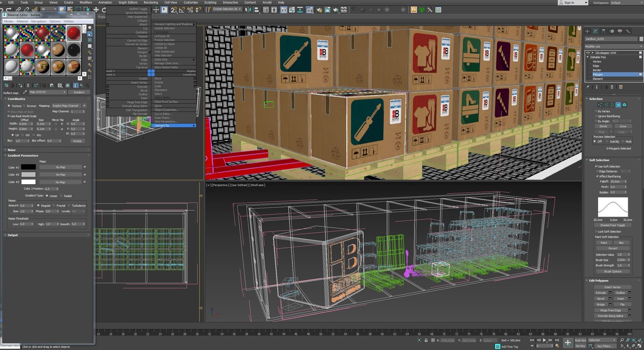Select Fractal noise radio button
This screenshot has width=644, height=350.
[54, 205]
